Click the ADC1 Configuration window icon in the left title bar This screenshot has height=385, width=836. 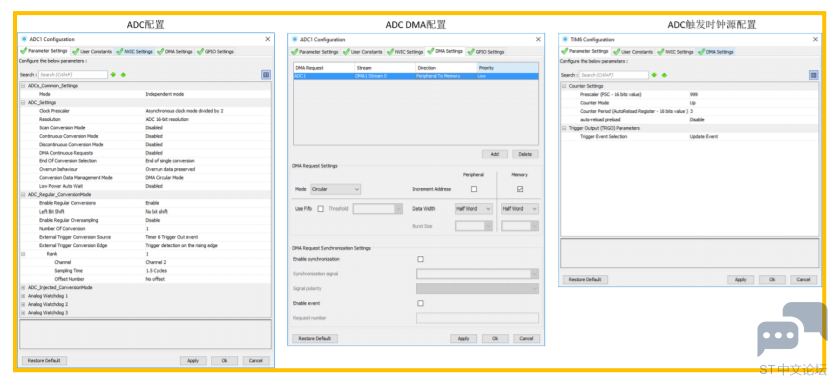tap(24, 39)
